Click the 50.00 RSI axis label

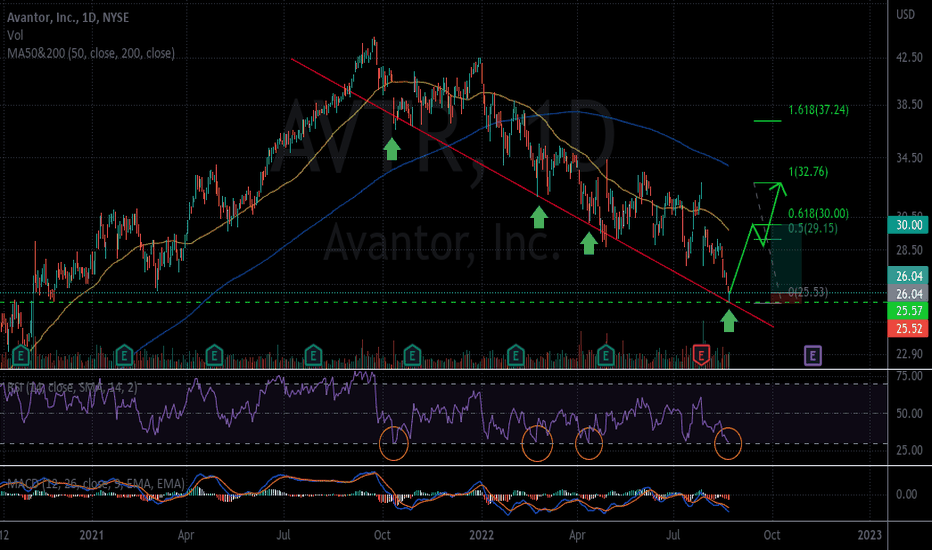click(x=909, y=413)
